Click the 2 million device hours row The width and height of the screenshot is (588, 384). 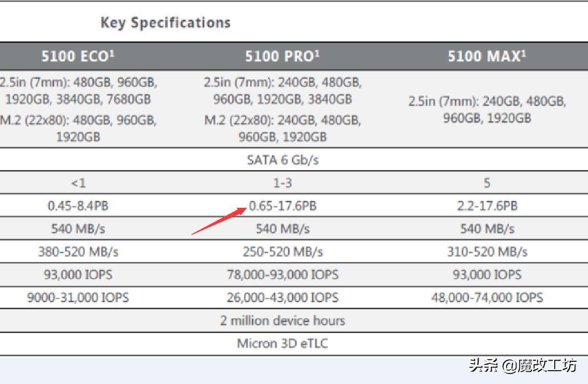283,320
